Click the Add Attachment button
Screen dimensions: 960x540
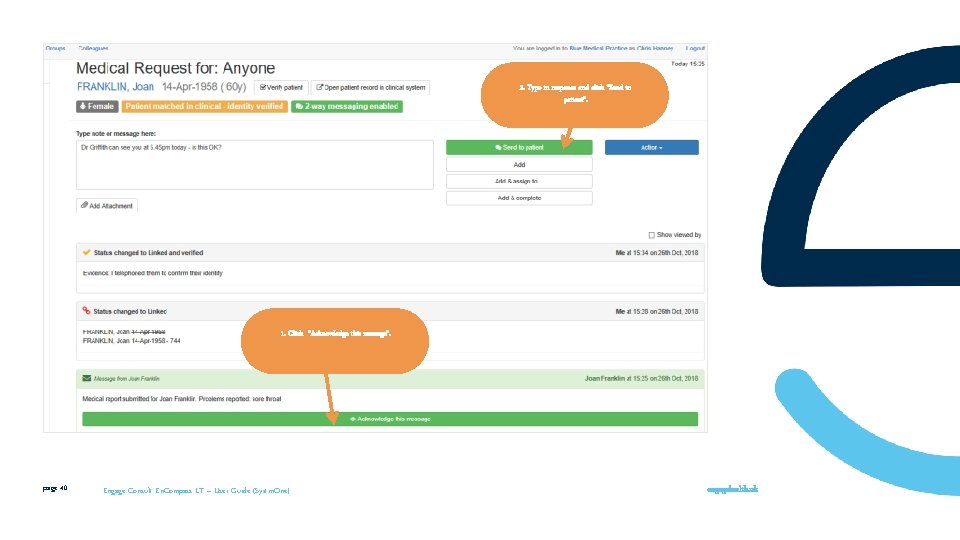107,206
